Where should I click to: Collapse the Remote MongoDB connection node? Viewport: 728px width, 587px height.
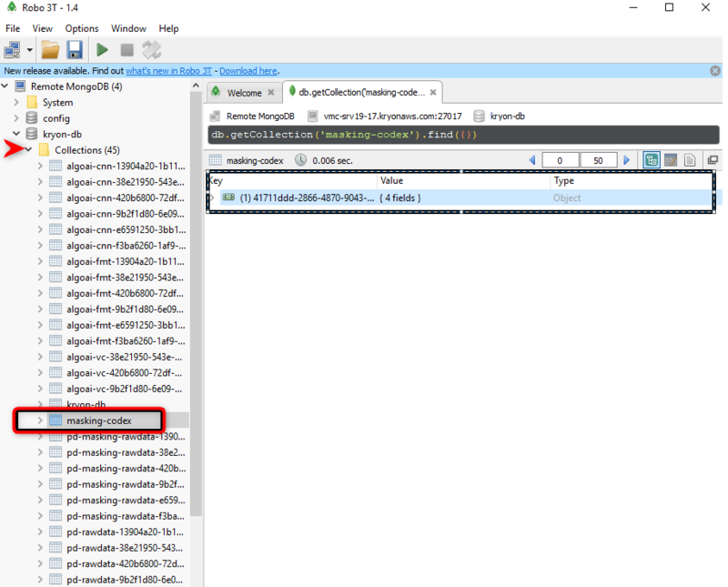(x=5, y=86)
